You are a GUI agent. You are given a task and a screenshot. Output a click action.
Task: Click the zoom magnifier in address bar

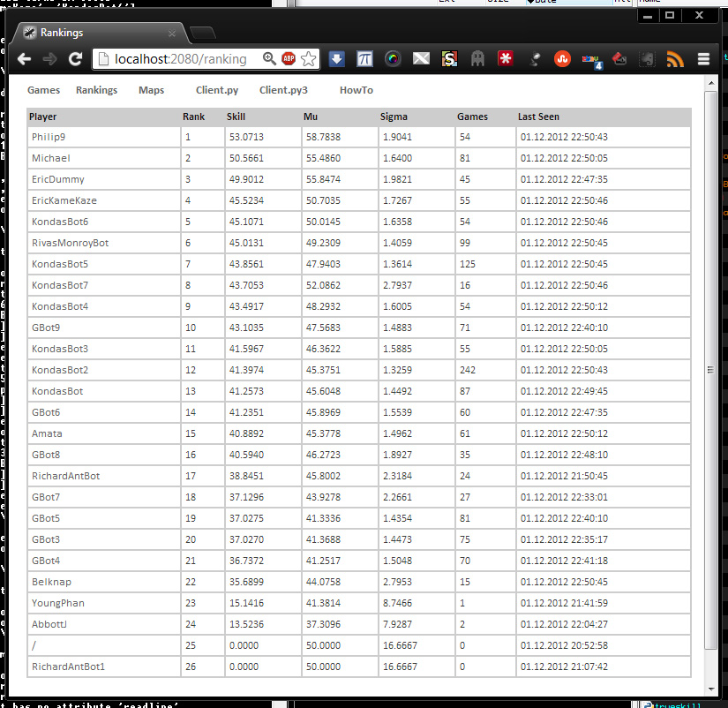pyautogui.click(x=269, y=59)
